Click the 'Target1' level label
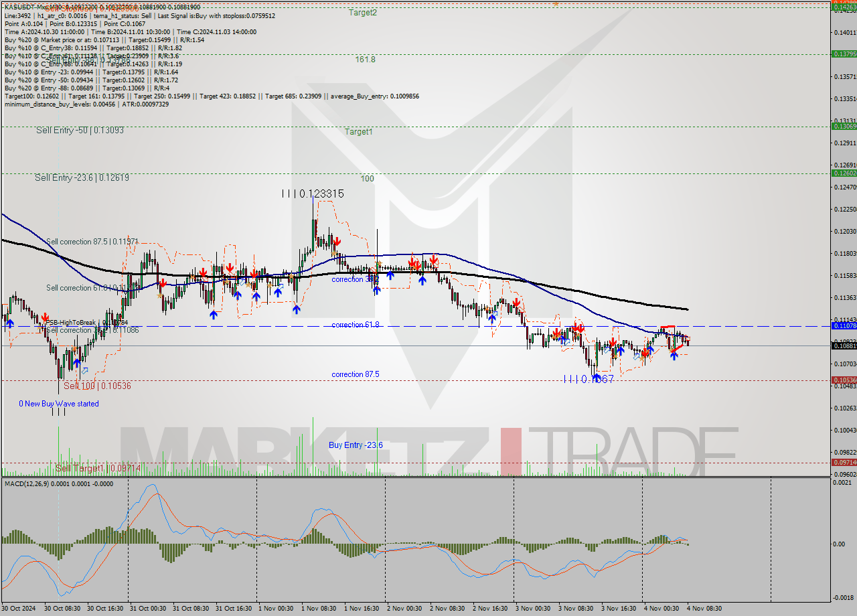Viewport: 857px width, 616px height. [x=358, y=131]
